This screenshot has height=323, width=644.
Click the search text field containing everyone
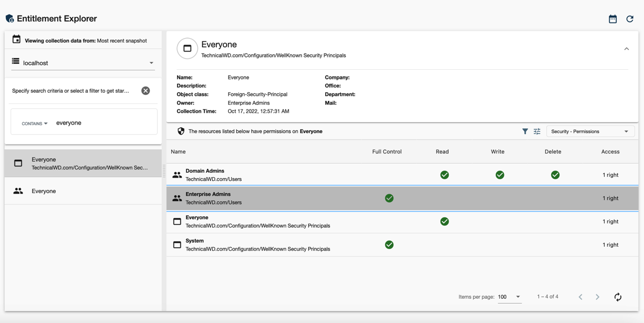[102, 123]
